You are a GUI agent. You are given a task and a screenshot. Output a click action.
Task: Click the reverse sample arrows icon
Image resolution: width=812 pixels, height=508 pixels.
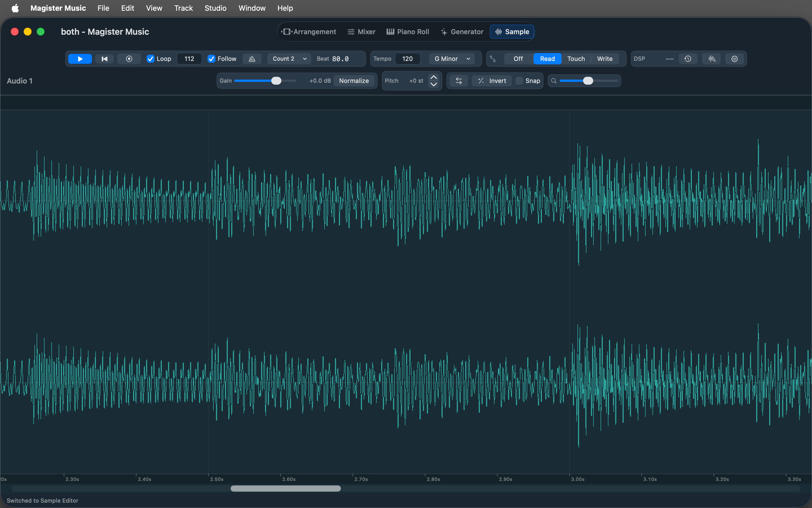click(459, 81)
